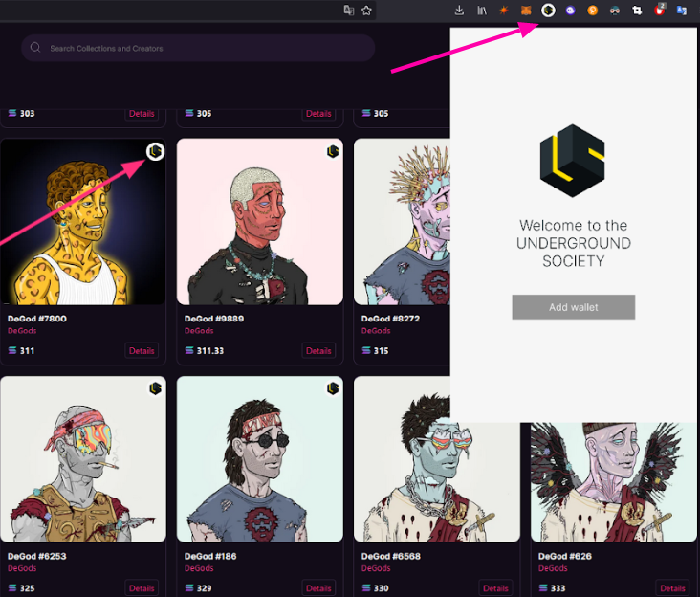Open the DeGod #7800 leopard artwork
Image resolution: width=700 pixels, height=597 pixels.
click(x=83, y=221)
